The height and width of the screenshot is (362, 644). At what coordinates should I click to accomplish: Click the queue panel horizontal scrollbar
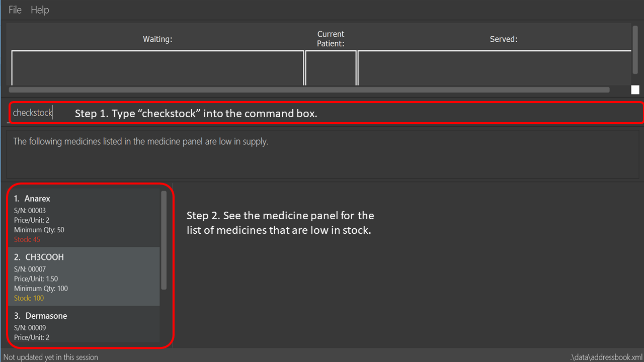[x=309, y=90]
